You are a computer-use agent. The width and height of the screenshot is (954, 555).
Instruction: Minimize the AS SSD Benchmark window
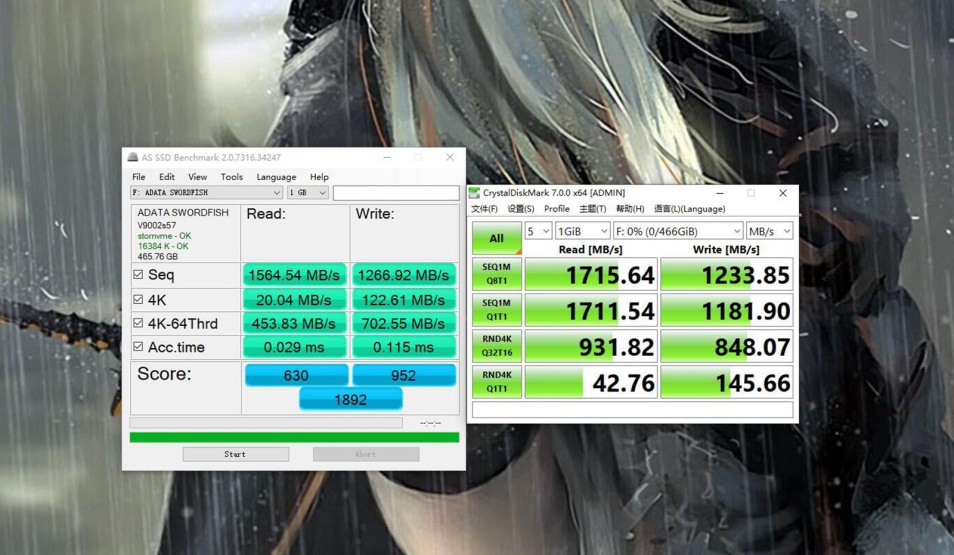pyautogui.click(x=387, y=157)
